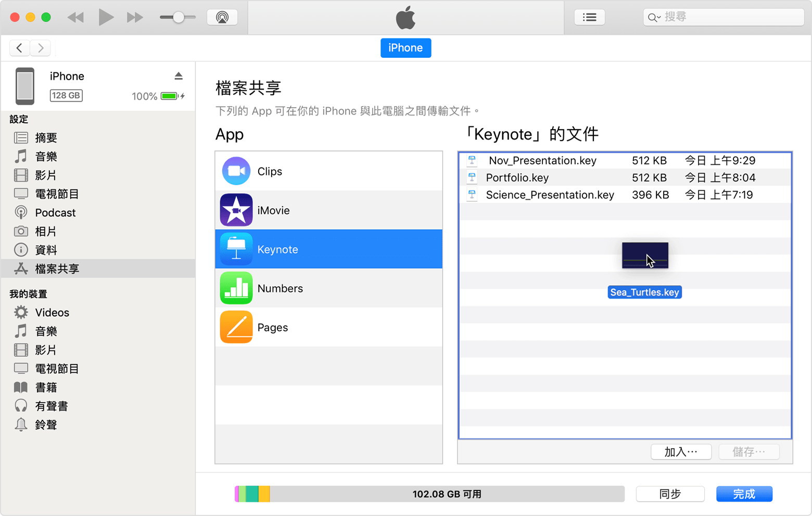Click file icon beside Portfolio.key
812x516 pixels.
472,177
